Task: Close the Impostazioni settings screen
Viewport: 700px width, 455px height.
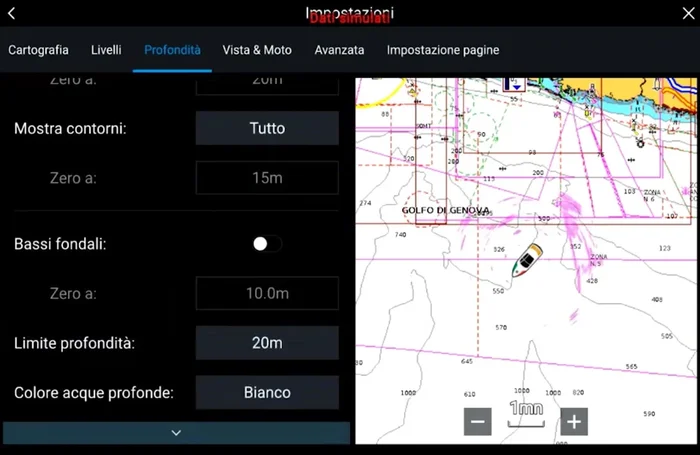Action: point(688,13)
